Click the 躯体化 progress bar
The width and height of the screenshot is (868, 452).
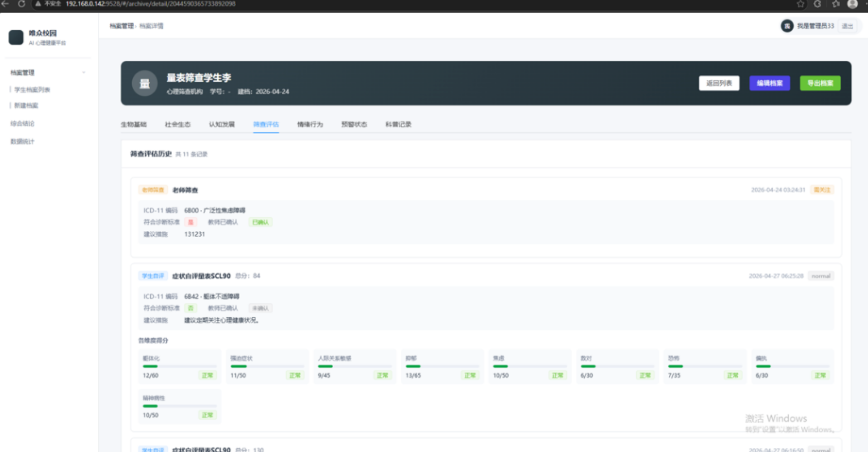(x=180, y=366)
